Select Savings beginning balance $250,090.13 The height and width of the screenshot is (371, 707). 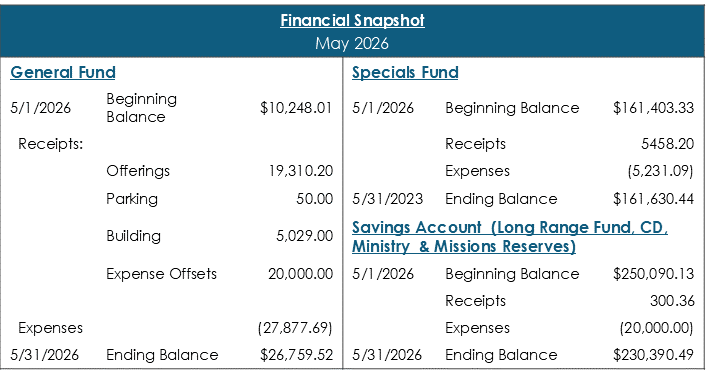[653, 274]
